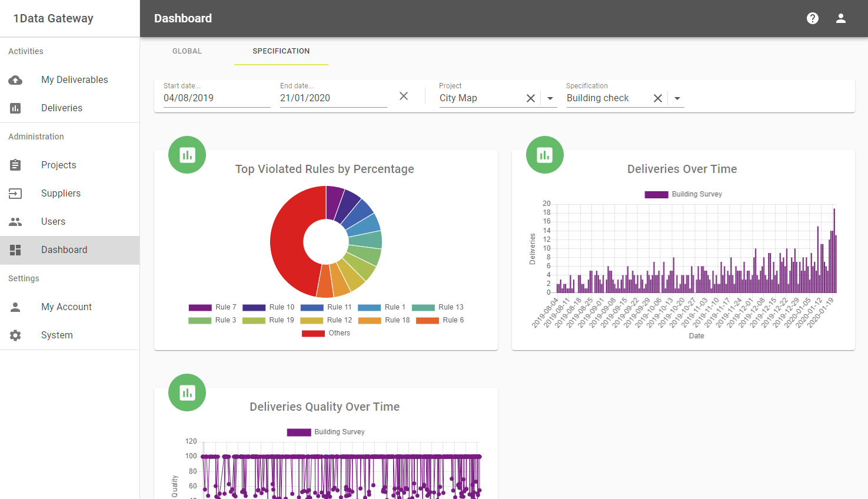The height and width of the screenshot is (499, 868).
Task: Click the Projects clipboard icon
Action: pos(15,165)
